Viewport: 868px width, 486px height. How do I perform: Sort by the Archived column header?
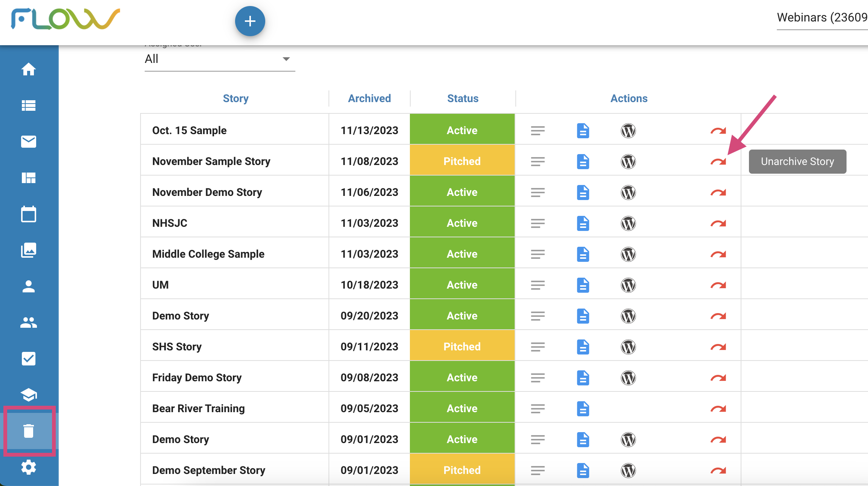(370, 98)
